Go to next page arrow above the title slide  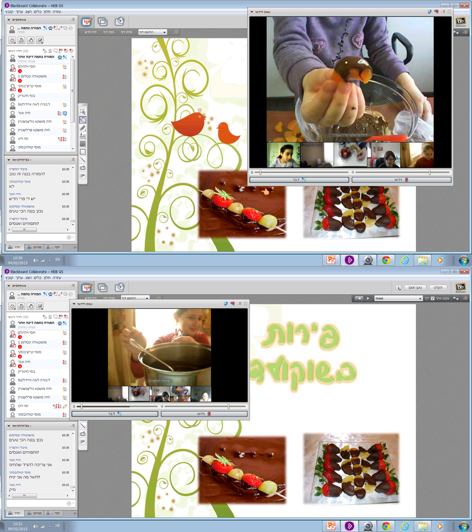point(367,298)
